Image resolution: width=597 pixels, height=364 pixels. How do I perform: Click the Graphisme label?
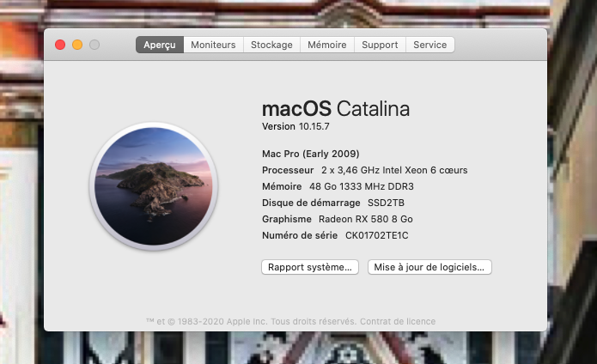click(287, 219)
